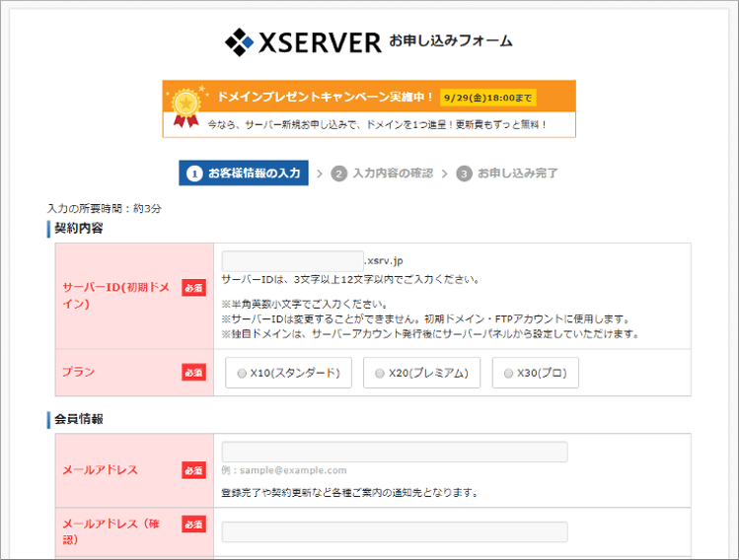Click the プラン row label
The width and height of the screenshot is (739, 560).
pos(78,372)
